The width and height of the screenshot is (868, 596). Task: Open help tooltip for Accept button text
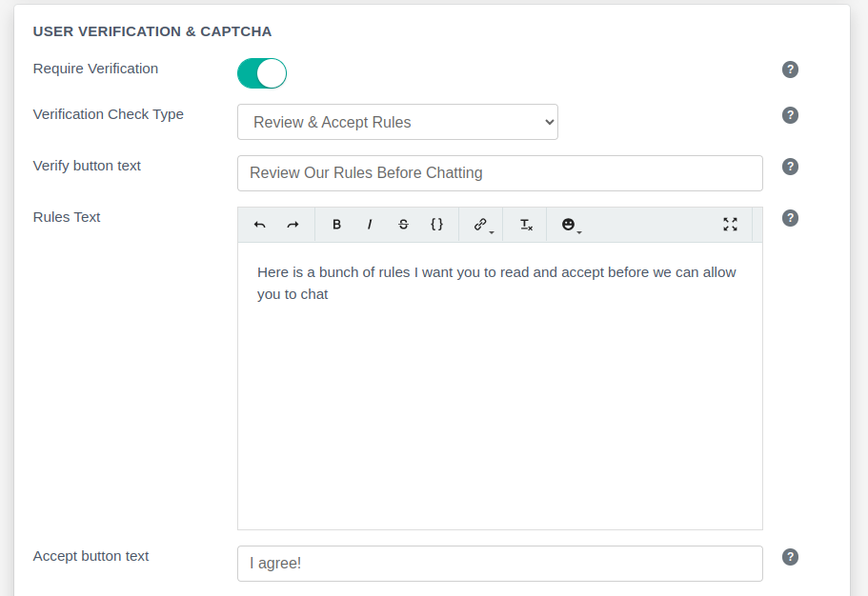[x=790, y=557]
